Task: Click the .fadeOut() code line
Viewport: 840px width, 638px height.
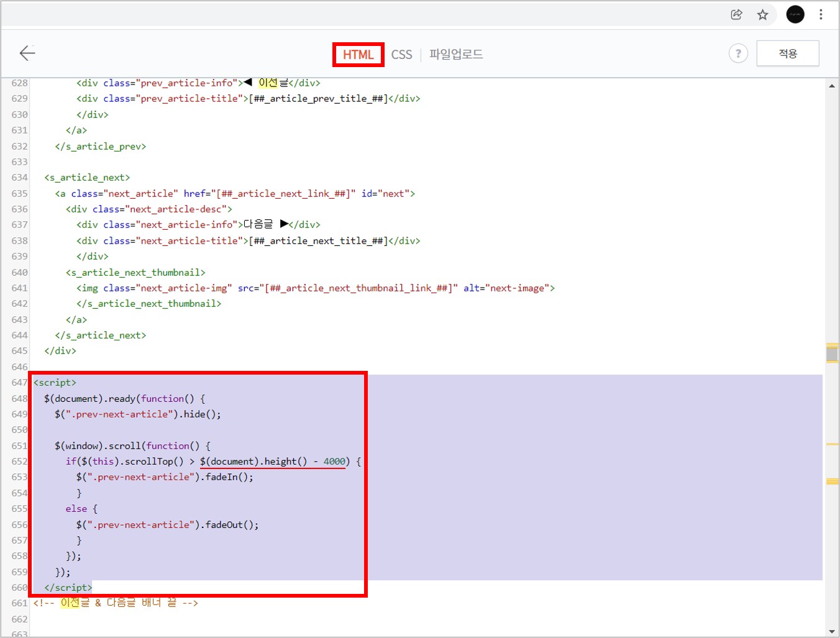Action: point(168,525)
